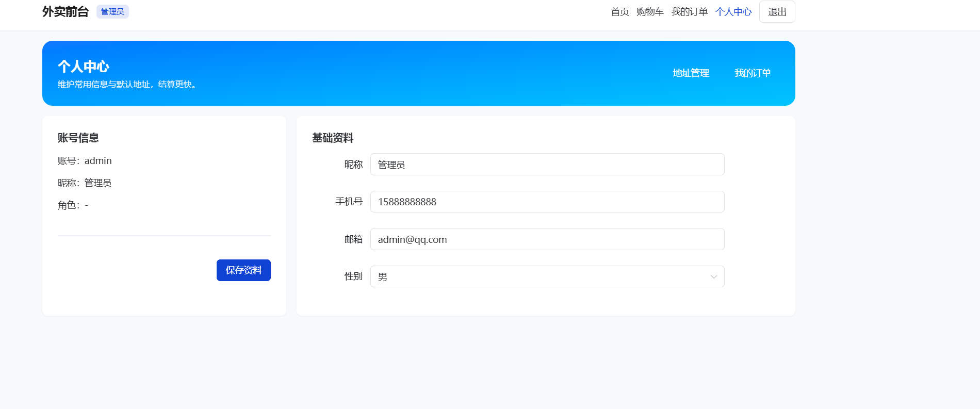Image resolution: width=980 pixels, height=409 pixels.
Task: Click the 管理员 badge beside the logo
Action: (x=112, y=12)
